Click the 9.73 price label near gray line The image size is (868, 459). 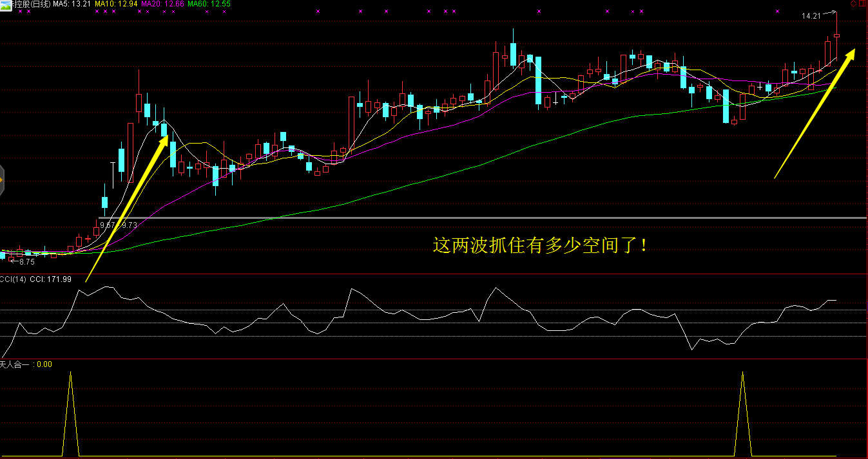pos(130,225)
